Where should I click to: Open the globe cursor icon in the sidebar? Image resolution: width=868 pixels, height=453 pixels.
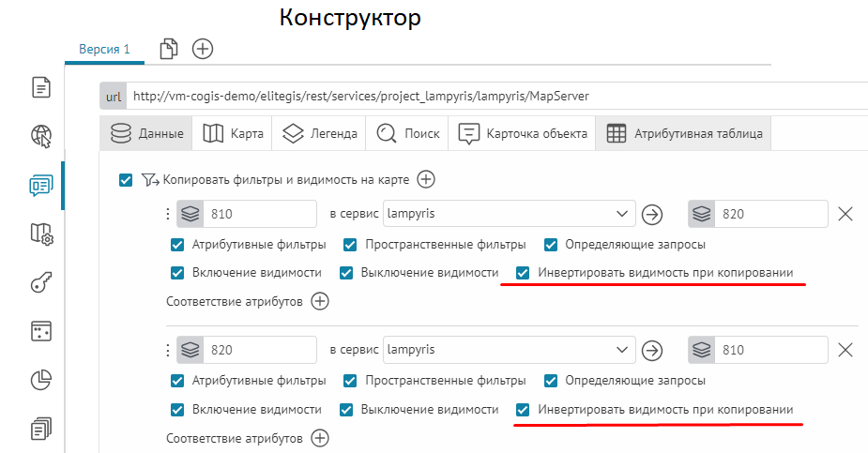coord(41,136)
